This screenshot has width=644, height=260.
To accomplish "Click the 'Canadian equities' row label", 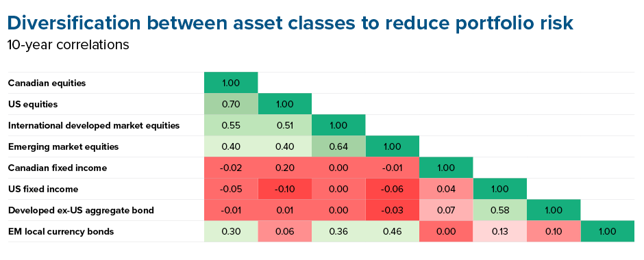I will [x=47, y=83].
